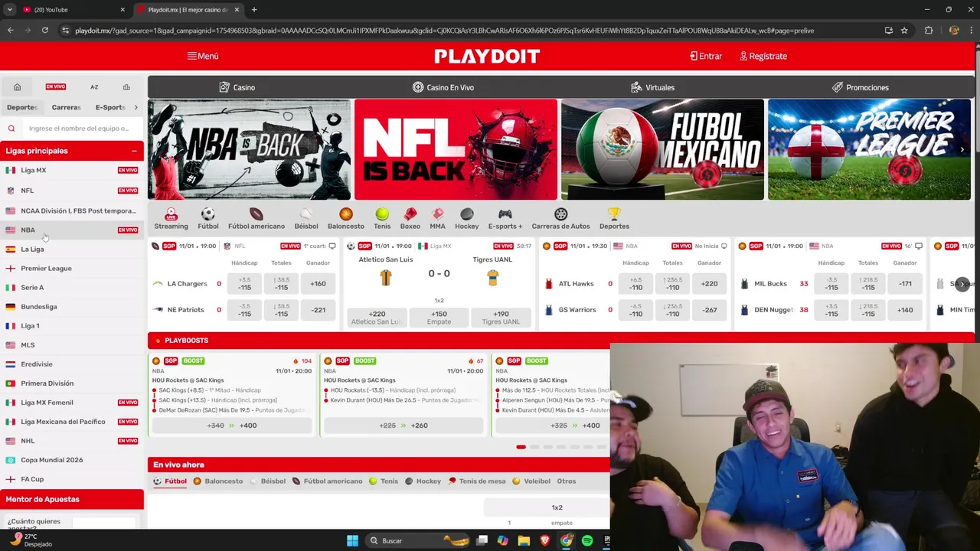Open the NBA is Back banner
Screen dimensions: 980x551
point(249,149)
